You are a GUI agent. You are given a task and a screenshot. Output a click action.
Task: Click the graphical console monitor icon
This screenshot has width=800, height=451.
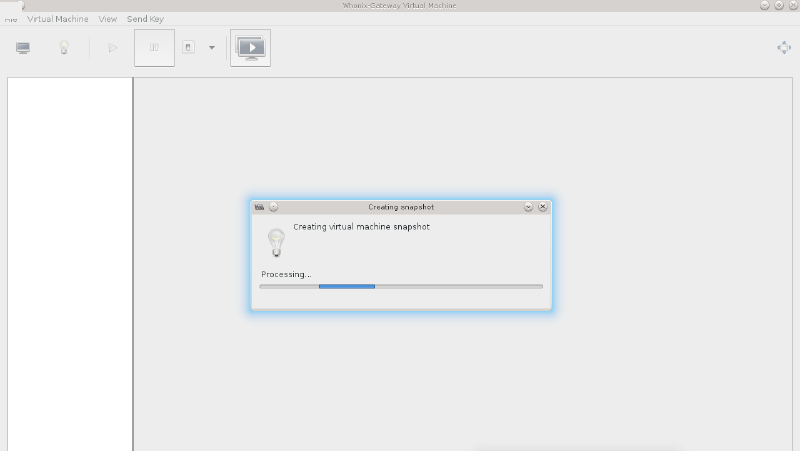[22, 48]
